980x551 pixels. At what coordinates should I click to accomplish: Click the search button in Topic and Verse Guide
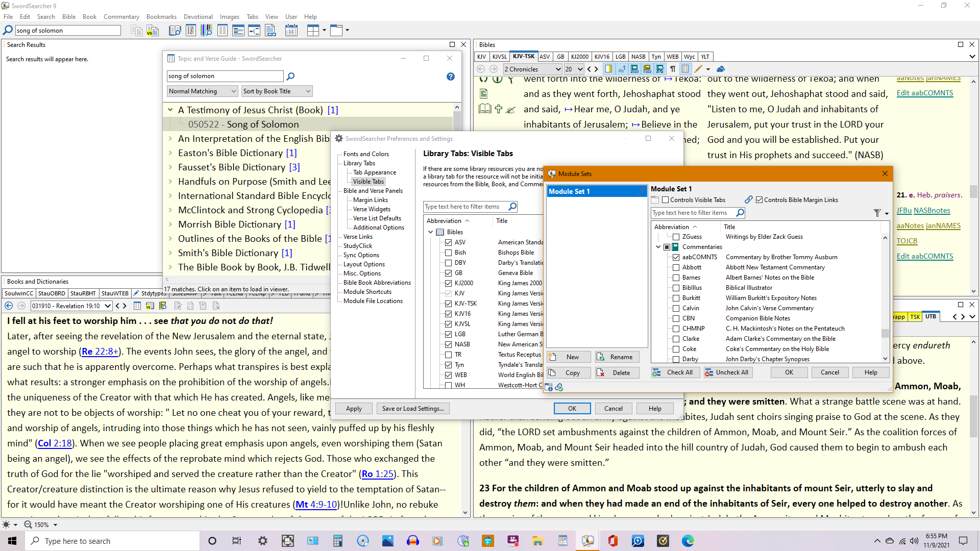pos(291,76)
